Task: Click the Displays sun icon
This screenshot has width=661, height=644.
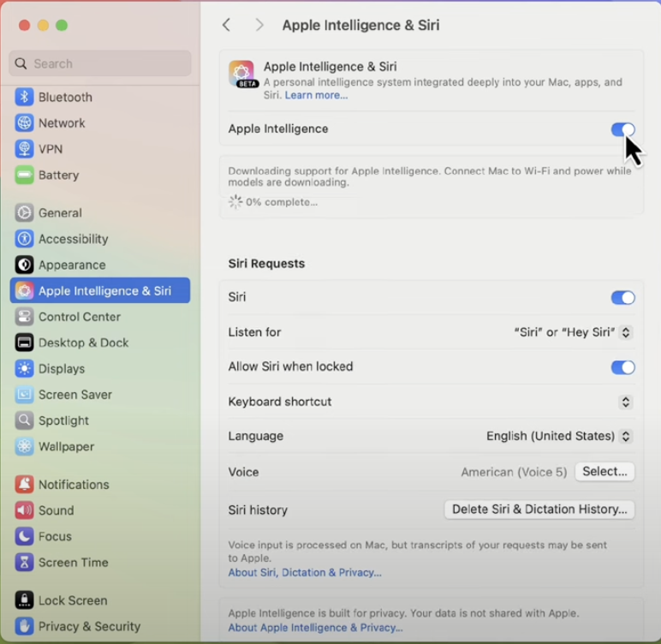Action: (x=24, y=368)
